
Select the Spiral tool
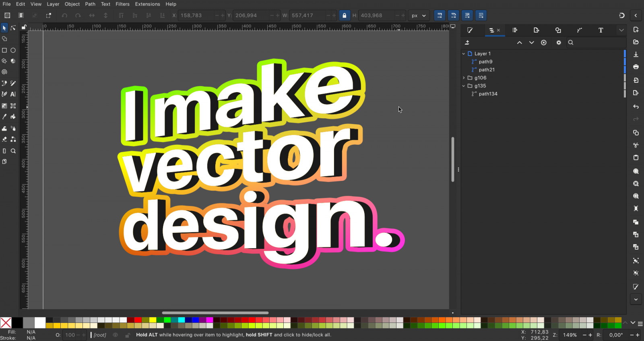[x=4, y=72]
